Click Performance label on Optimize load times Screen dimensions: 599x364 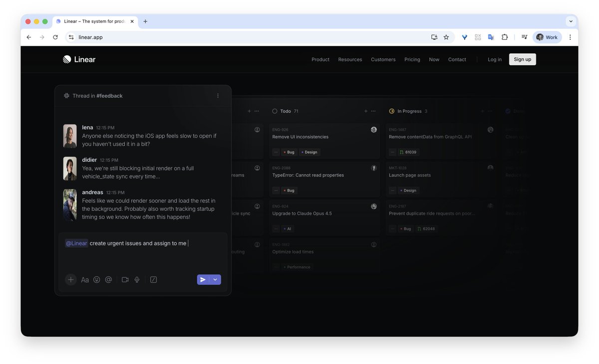click(297, 267)
